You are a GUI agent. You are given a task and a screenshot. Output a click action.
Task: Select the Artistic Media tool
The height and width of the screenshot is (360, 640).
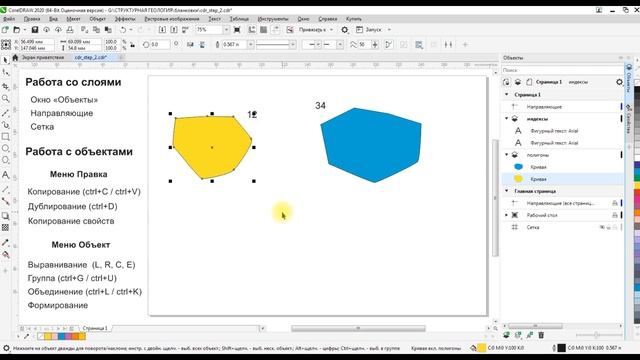click(x=5, y=124)
